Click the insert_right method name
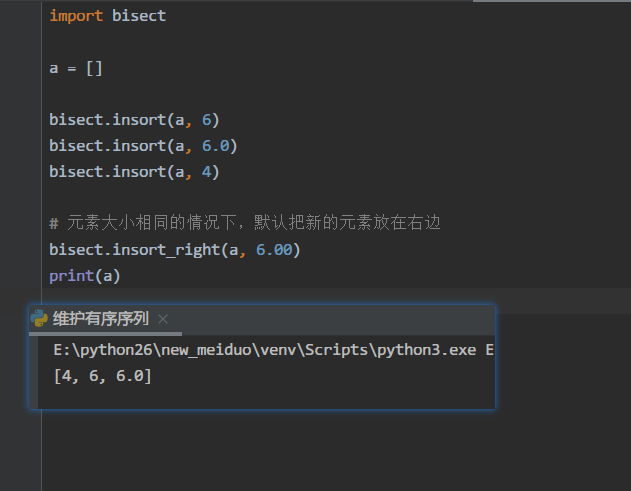This screenshot has width=631, height=491. [x=162, y=249]
